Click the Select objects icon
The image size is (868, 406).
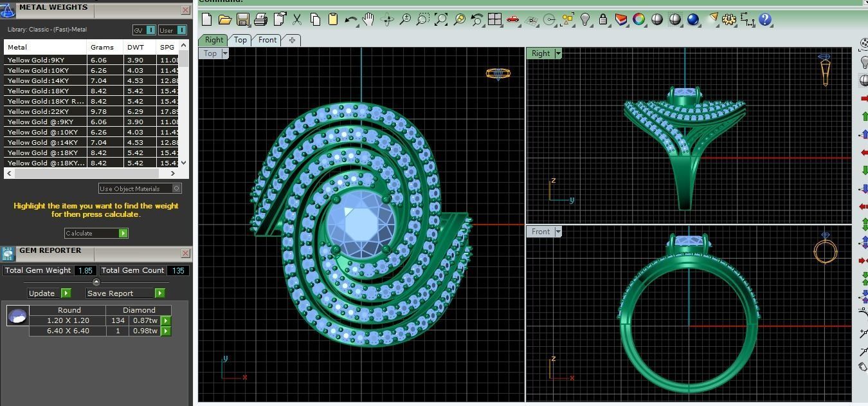click(567, 19)
